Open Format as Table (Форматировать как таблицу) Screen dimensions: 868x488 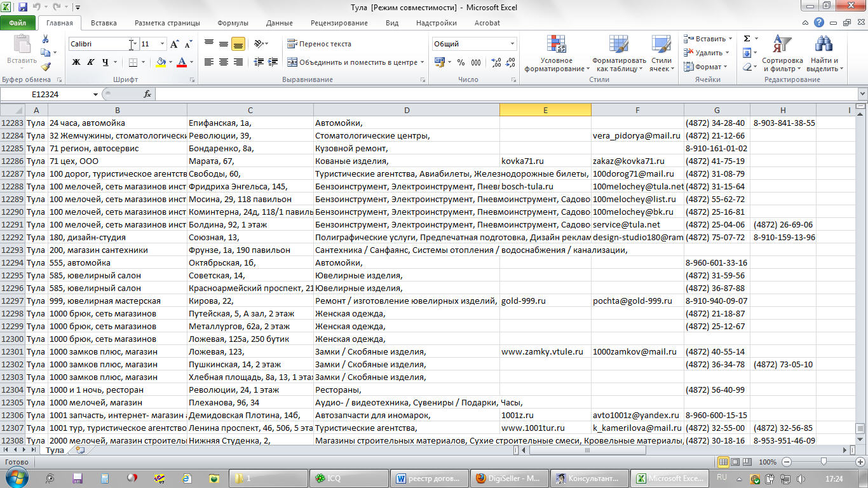[619, 53]
